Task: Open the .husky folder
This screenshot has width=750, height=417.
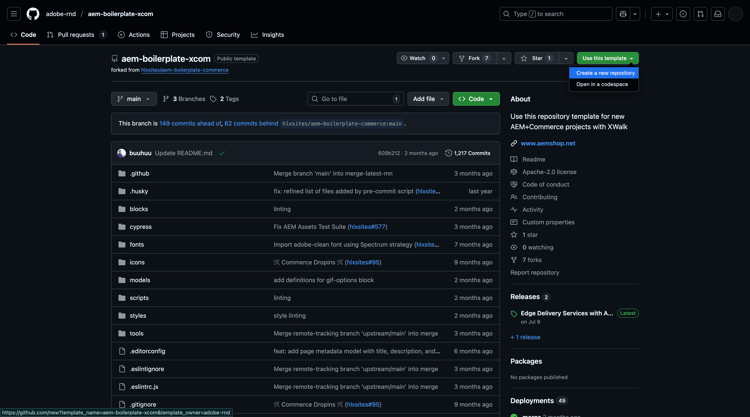Action: click(139, 191)
